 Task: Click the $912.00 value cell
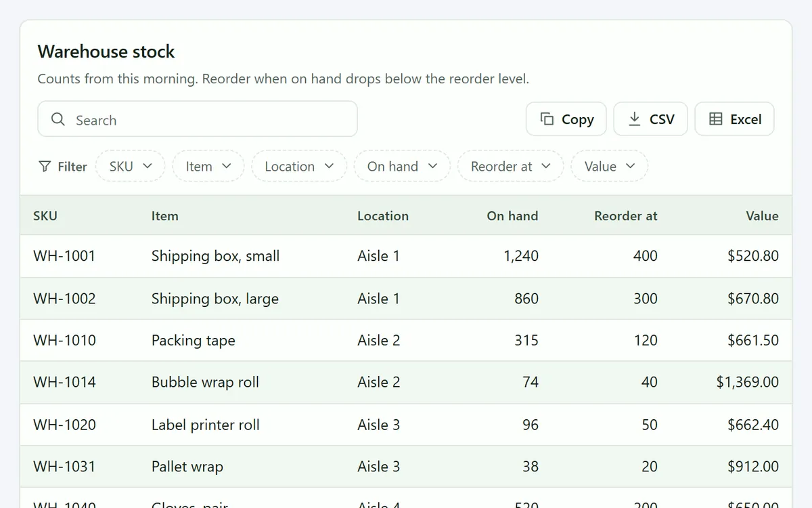tap(753, 467)
